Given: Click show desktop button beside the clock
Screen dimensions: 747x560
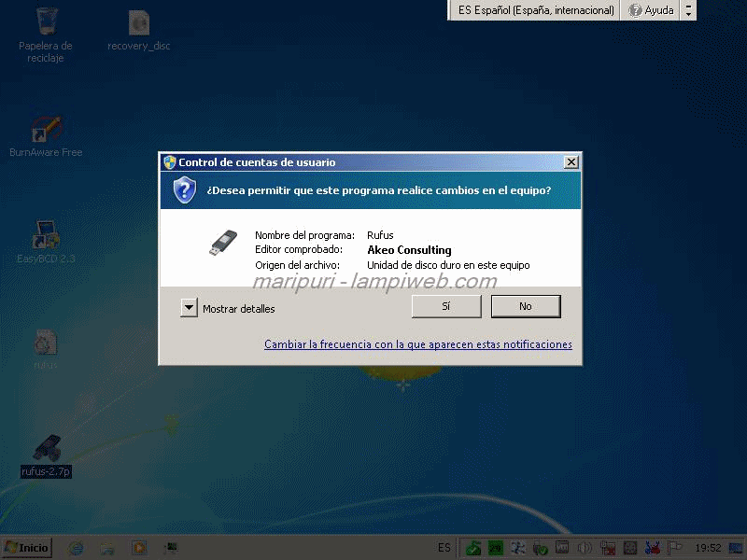Looking at the screenshot, I should point(736,548).
